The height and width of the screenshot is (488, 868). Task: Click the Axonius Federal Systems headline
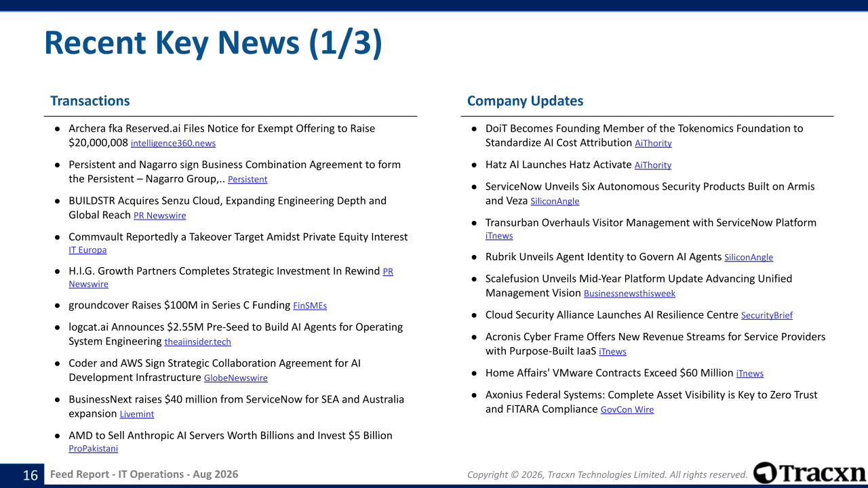(x=652, y=402)
